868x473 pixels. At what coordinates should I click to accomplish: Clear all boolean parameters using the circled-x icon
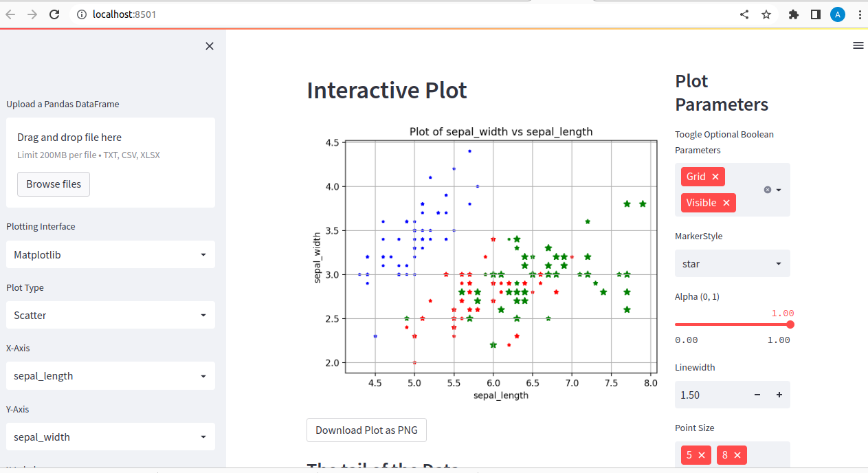(767, 189)
